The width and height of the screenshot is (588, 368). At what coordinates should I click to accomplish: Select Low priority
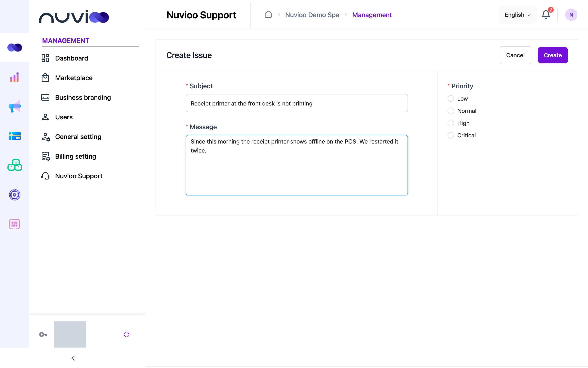(x=451, y=99)
